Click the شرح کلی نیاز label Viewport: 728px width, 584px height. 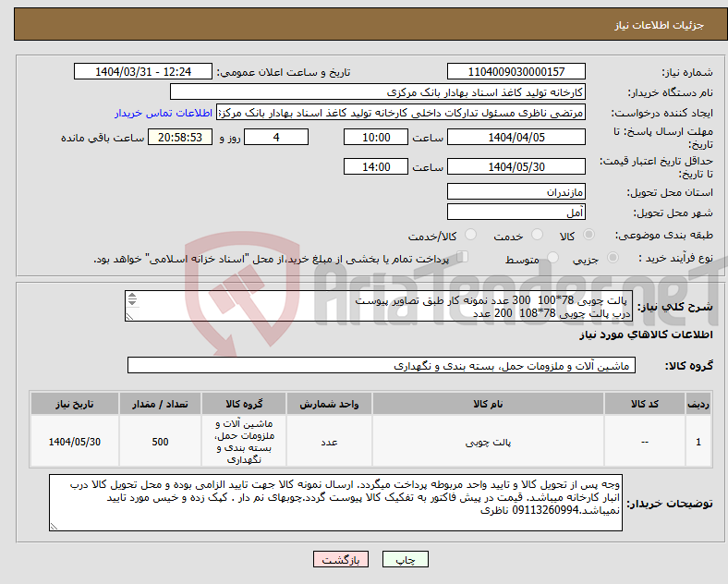(x=675, y=307)
